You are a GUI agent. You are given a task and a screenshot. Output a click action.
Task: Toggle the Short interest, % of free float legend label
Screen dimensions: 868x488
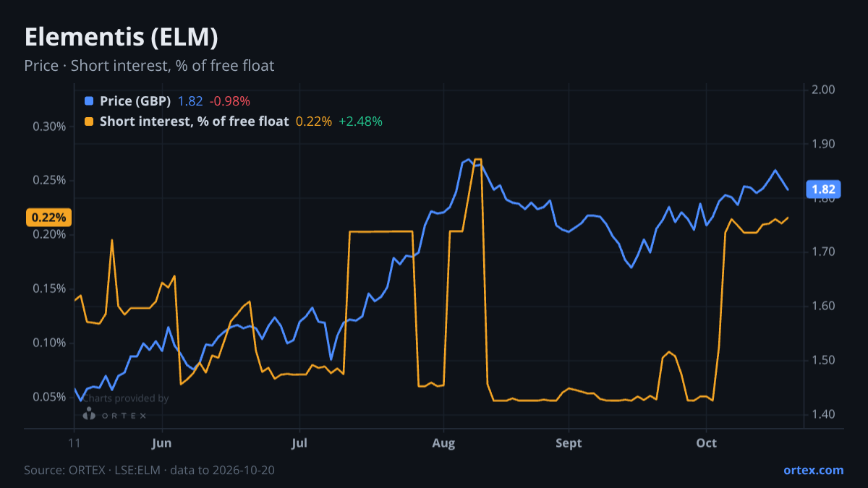coord(194,121)
